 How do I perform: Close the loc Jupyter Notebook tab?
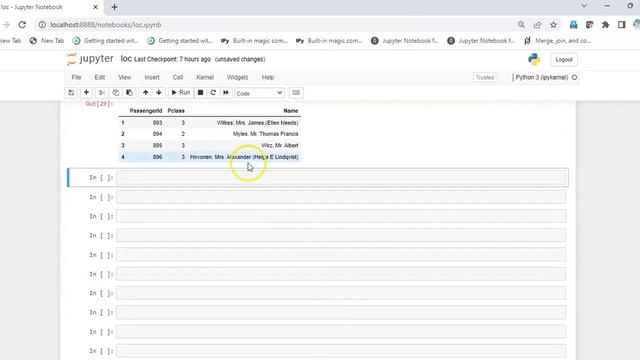pyautogui.click(x=96, y=7)
